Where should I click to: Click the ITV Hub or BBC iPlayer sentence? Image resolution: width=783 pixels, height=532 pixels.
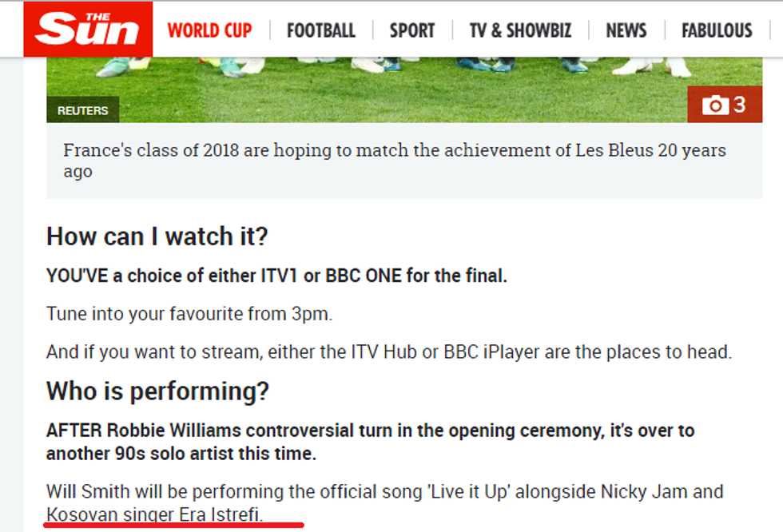388,351
